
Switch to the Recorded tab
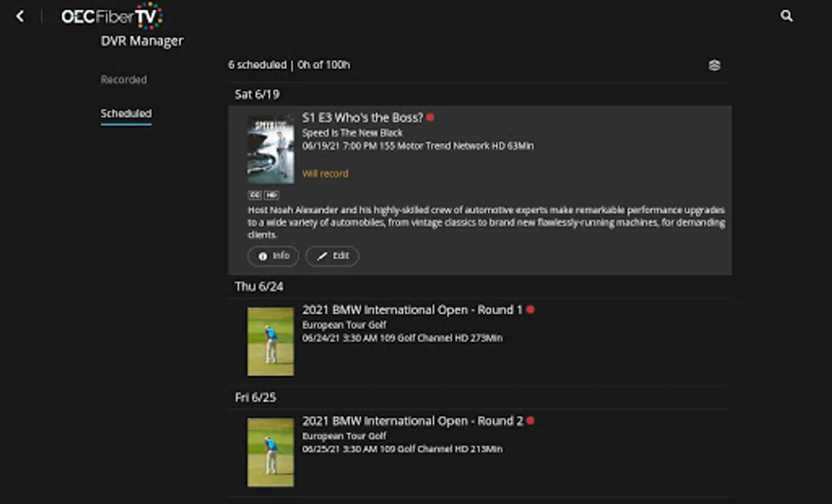124,80
